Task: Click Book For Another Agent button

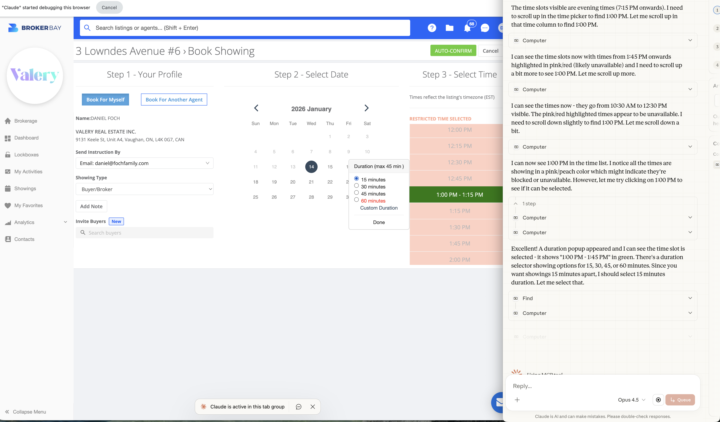Action: 174,100
